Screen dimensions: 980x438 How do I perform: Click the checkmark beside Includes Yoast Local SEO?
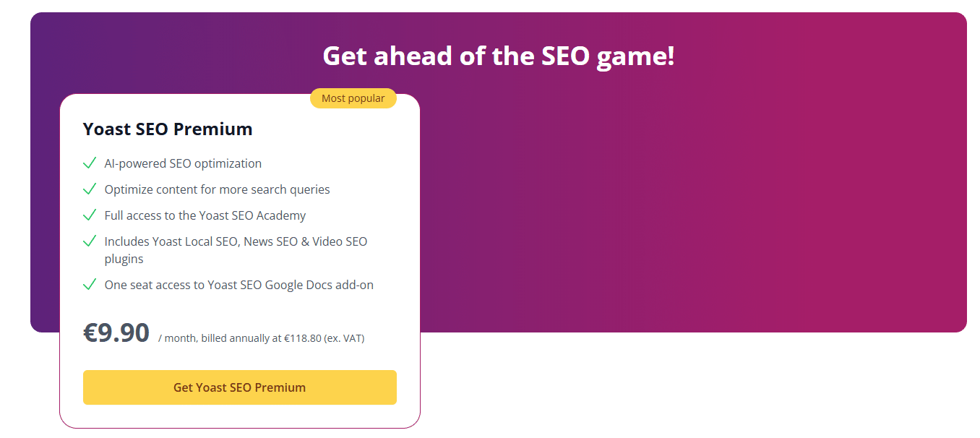point(90,241)
